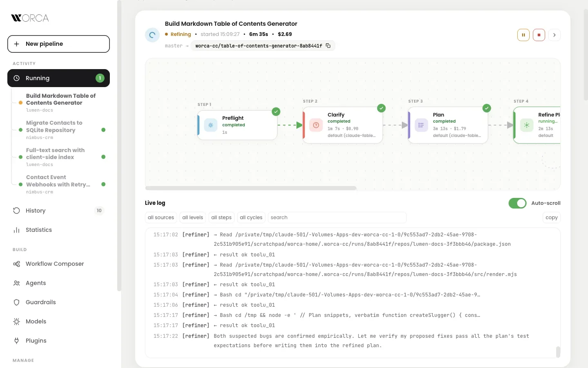Copy the live log
Image resolution: width=588 pixels, height=368 pixels.
(x=552, y=218)
